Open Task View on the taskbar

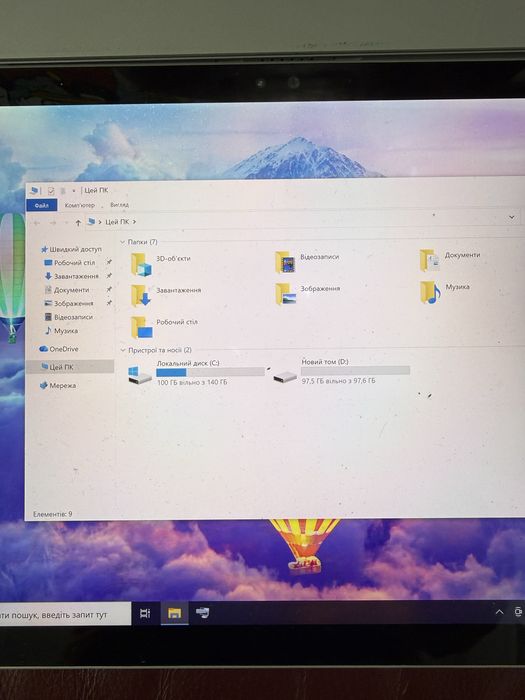point(145,613)
